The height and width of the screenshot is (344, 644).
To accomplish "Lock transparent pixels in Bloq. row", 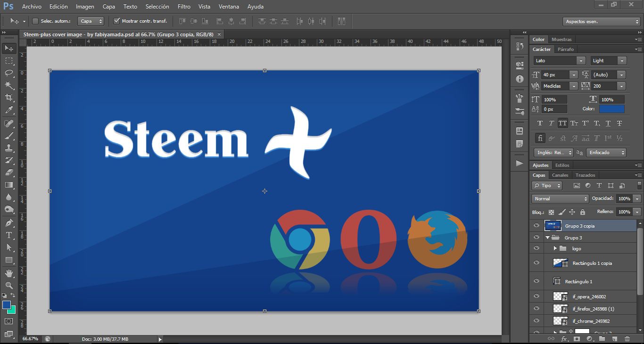I will click(x=551, y=212).
